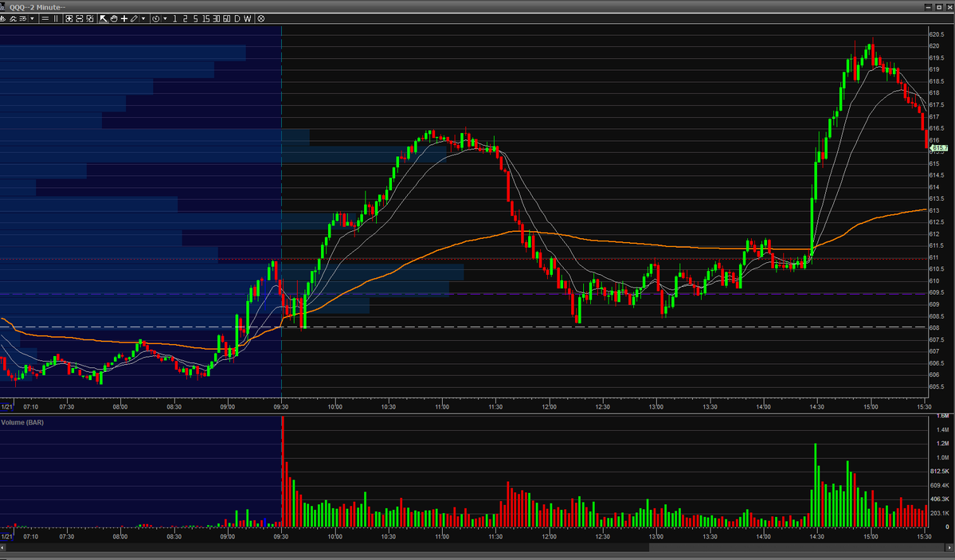Click the clock time range icon
This screenshot has height=560, width=955.
coord(156,19)
